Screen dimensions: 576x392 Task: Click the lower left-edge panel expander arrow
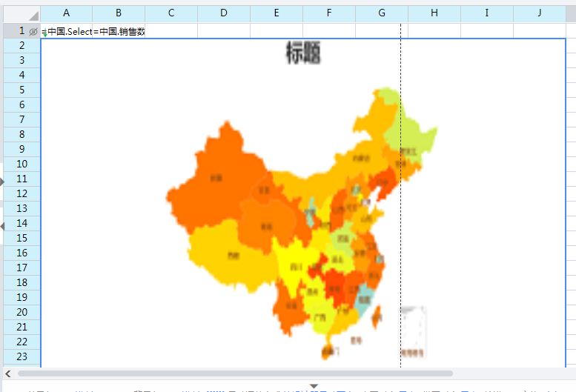click(x=2, y=226)
